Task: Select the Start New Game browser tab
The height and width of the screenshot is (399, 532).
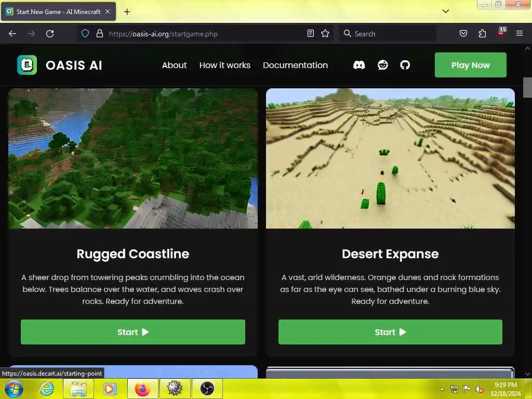Action: click(58, 11)
